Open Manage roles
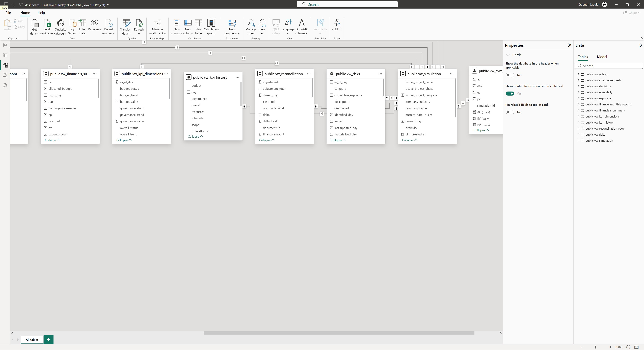Viewport: 644px width, 350px height. (251, 27)
